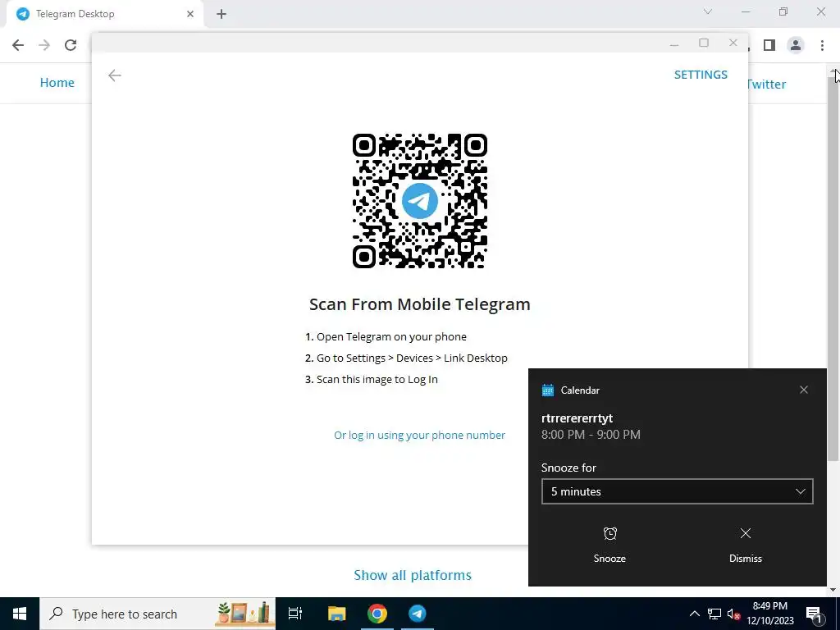Screen dimensions: 840x630
Task: Select the Telegram Desktop browser tab
Action: pos(104,14)
